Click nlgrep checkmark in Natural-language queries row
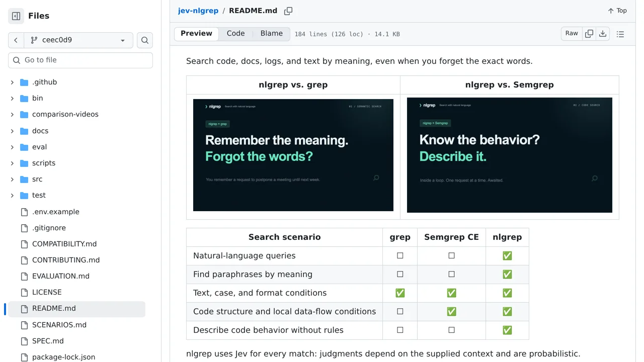The width and height of the screenshot is (644, 362). tap(507, 256)
